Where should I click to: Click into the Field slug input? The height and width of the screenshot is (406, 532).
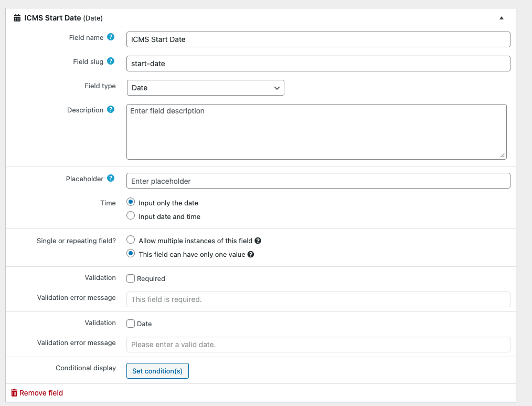point(318,64)
